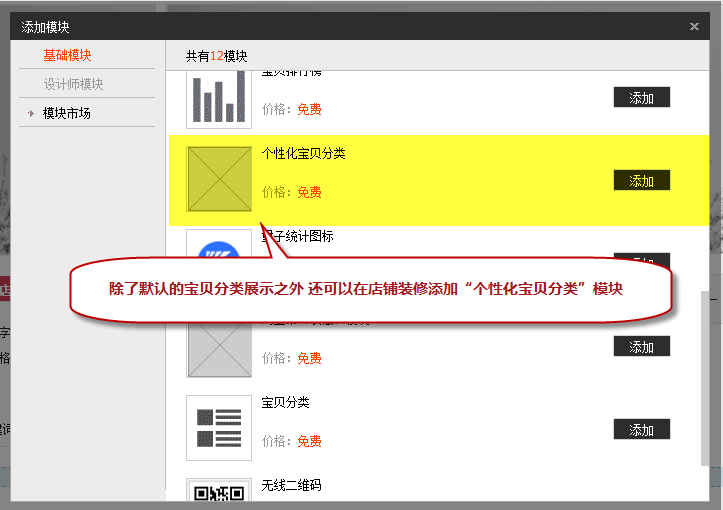Click the blue 量子统计图标 icon
Viewport: 723px width, 510px height.
pos(219,249)
